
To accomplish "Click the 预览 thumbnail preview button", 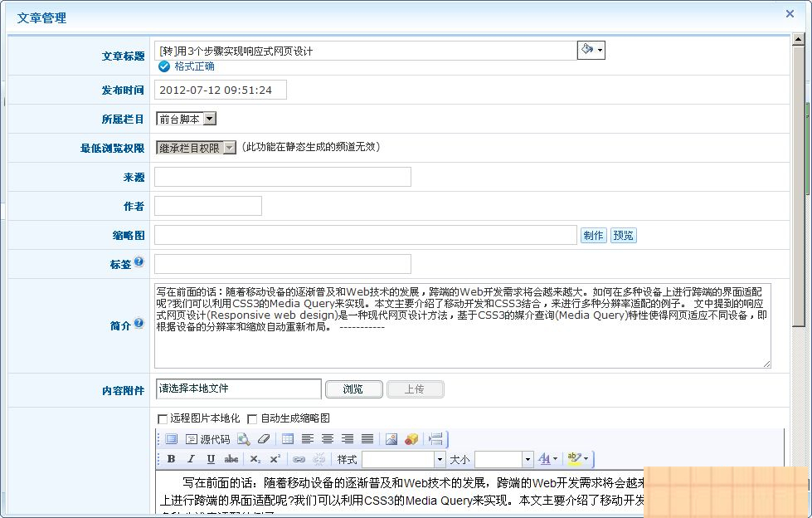I will click(x=623, y=235).
